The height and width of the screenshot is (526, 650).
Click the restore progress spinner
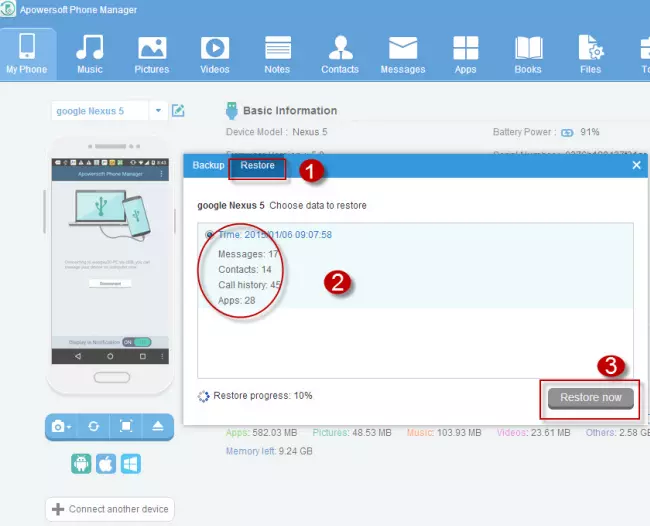tap(204, 397)
